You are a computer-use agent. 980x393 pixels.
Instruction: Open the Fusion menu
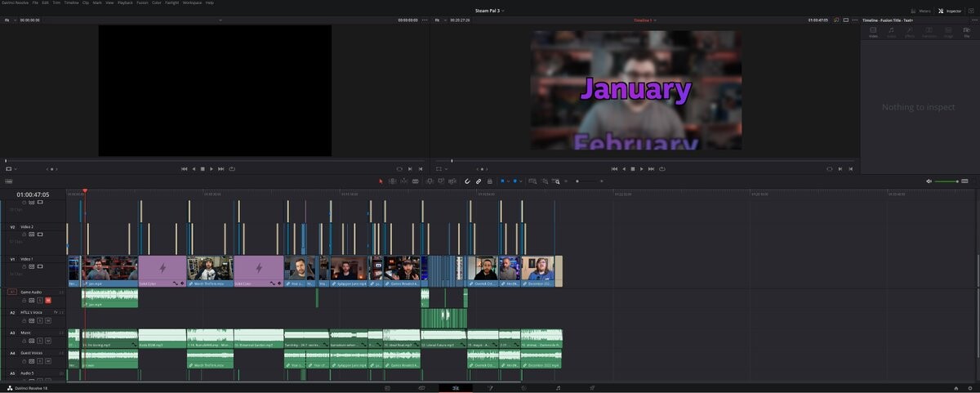142,3
